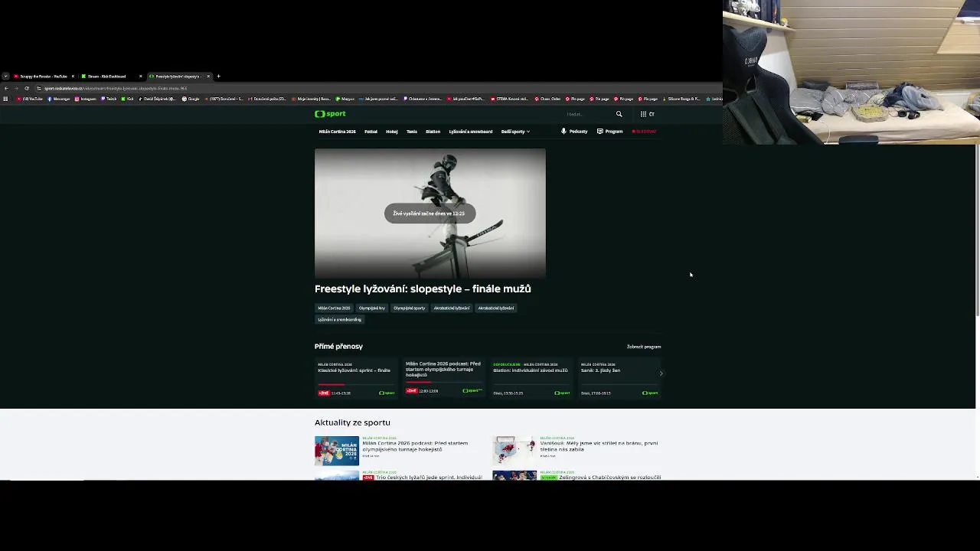
Task: Open the tab search dropdown in tab strip
Action: 5,77
